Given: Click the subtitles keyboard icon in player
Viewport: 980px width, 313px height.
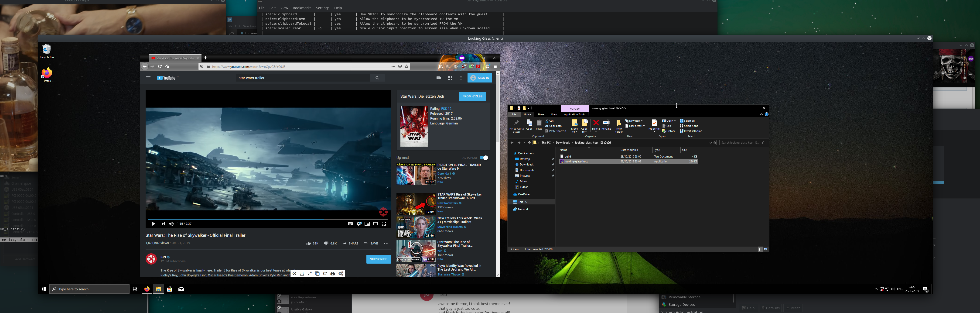Looking at the screenshot, I should tap(350, 224).
